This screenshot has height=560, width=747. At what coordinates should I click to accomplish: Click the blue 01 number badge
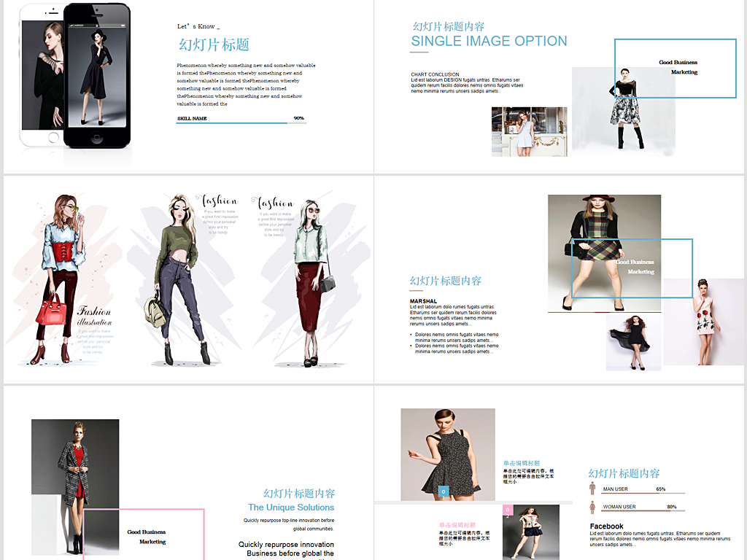tap(443, 491)
